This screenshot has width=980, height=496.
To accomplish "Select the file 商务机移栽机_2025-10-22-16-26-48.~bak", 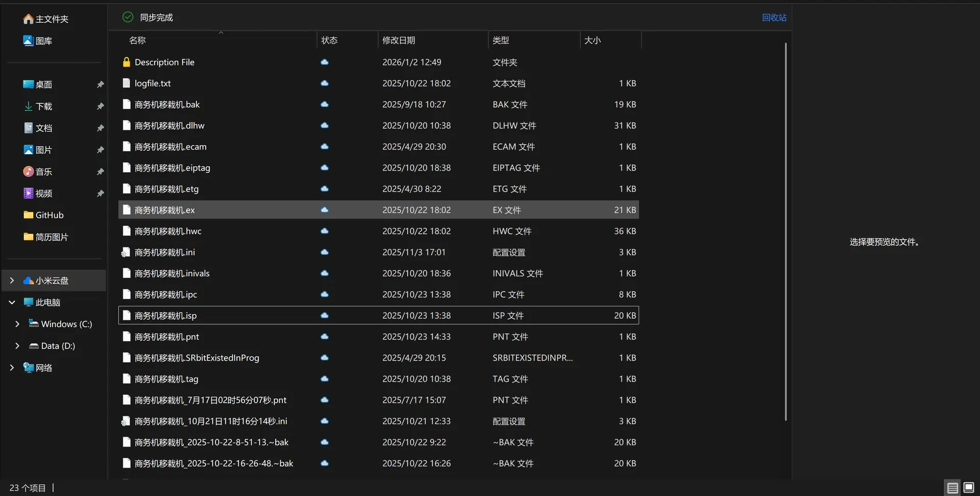I will pos(379,463).
